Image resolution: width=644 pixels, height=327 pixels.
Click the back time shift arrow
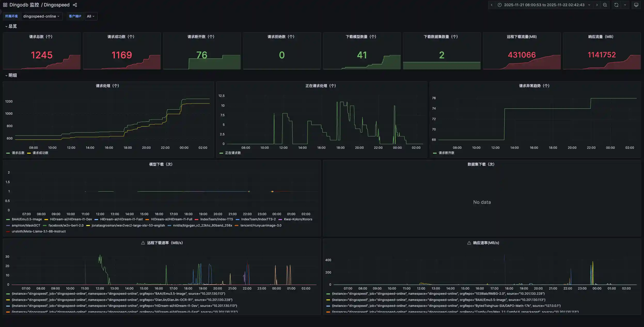pyautogui.click(x=492, y=5)
